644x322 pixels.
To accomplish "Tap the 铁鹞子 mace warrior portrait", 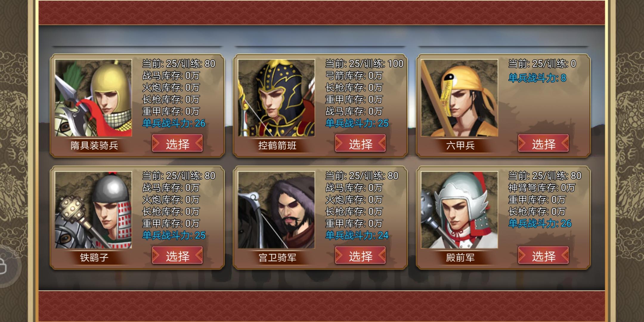I will (93, 210).
